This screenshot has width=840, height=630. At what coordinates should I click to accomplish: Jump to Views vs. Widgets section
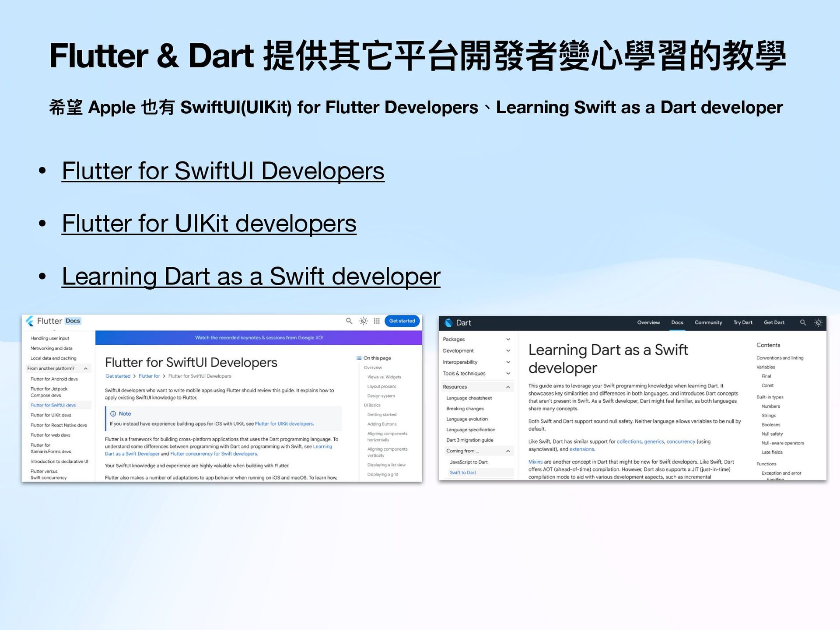[x=384, y=377]
